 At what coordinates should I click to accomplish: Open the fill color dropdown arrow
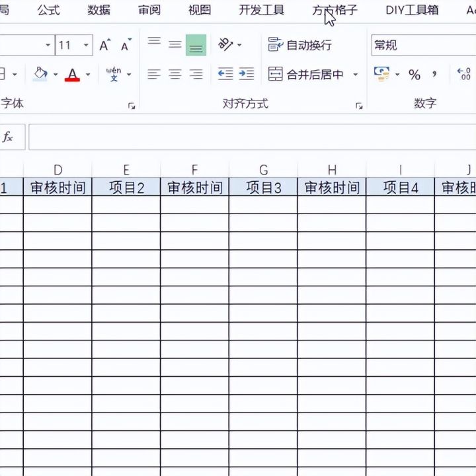[x=56, y=74]
